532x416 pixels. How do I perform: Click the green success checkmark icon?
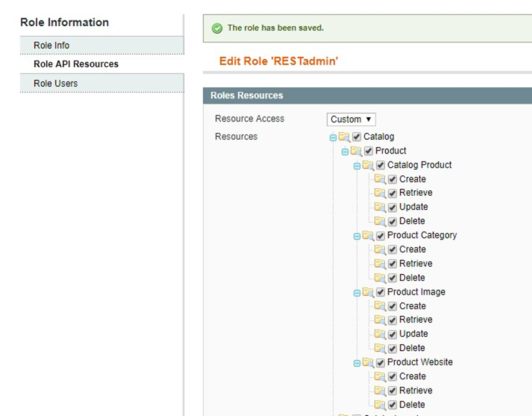tap(217, 28)
